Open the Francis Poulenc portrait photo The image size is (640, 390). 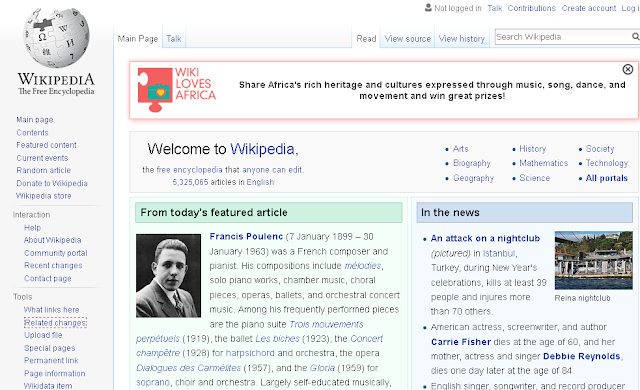(x=168, y=276)
